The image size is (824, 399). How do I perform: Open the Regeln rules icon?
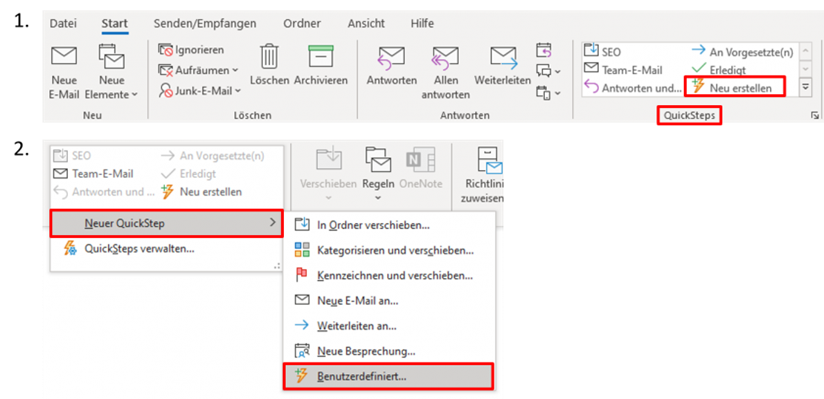tap(378, 160)
